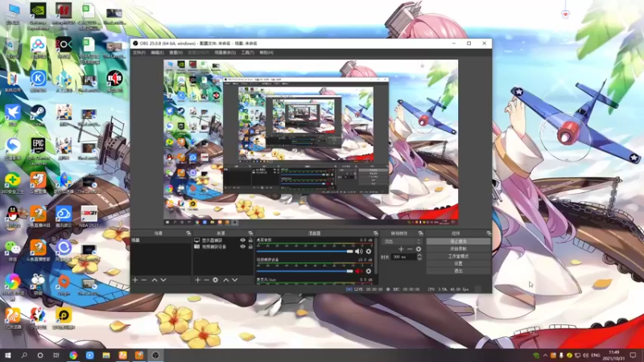Open taskbar search magnifier

24,356
